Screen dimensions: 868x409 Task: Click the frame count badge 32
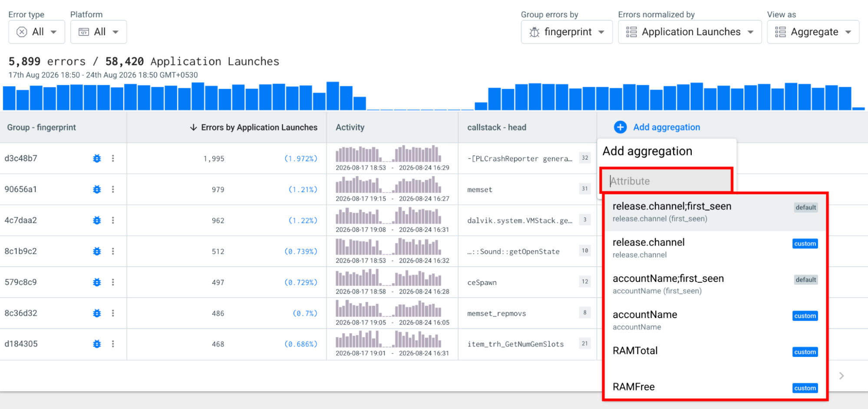[585, 158]
